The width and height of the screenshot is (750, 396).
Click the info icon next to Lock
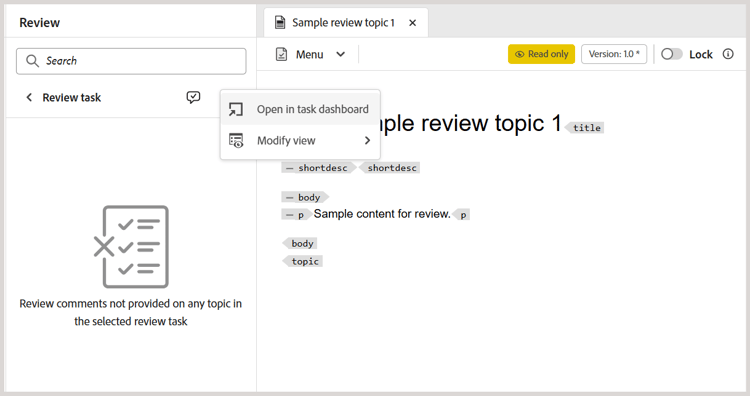[x=728, y=54]
